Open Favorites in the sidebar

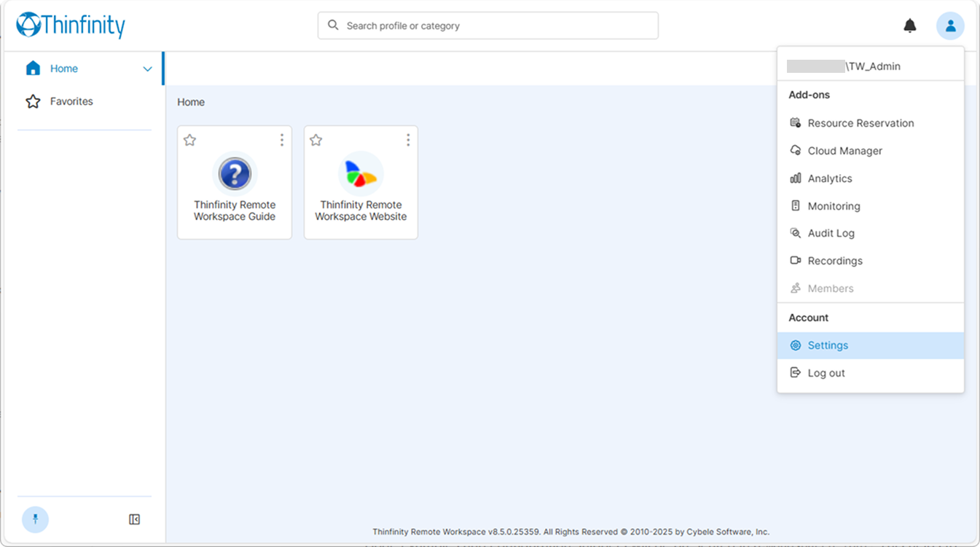(x=71, y=101)
